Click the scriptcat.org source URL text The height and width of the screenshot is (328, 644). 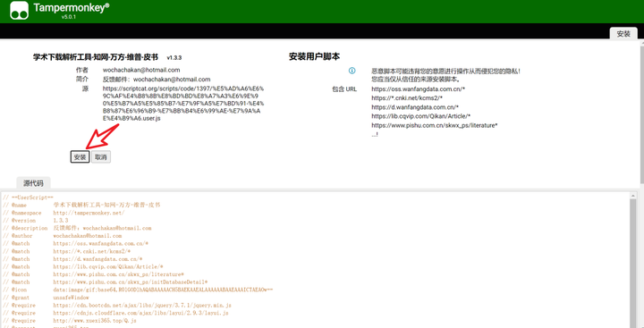point(183,104)
